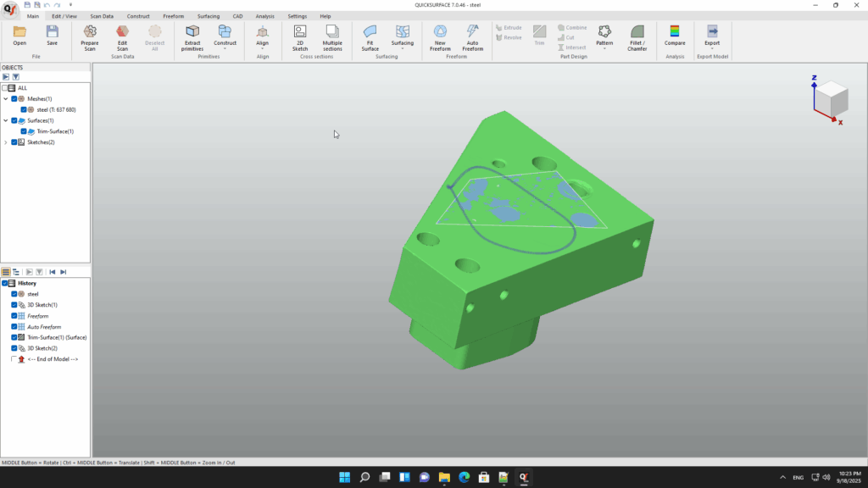Click the Compare analysis icon
This screenshot has width=868, height=488.
click(x=675, y=31)
